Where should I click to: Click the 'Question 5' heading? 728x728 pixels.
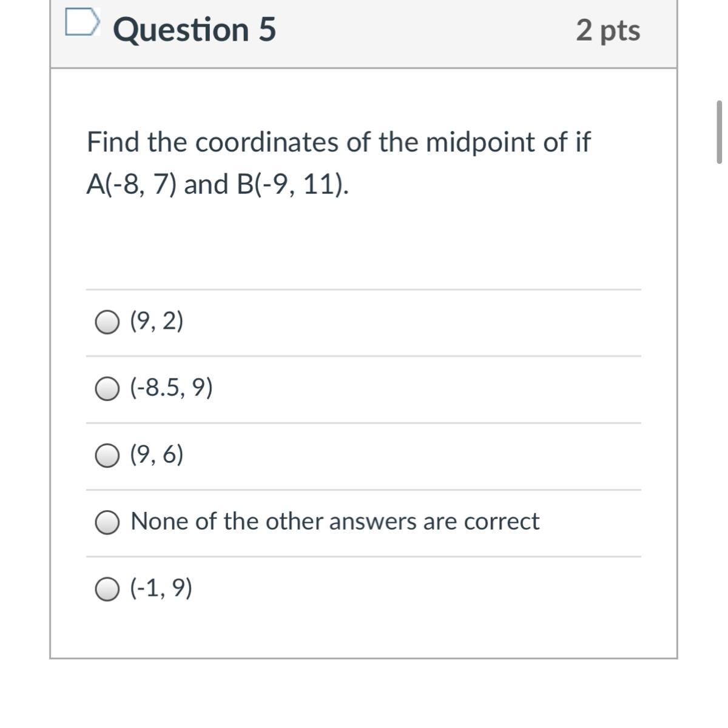194,30
